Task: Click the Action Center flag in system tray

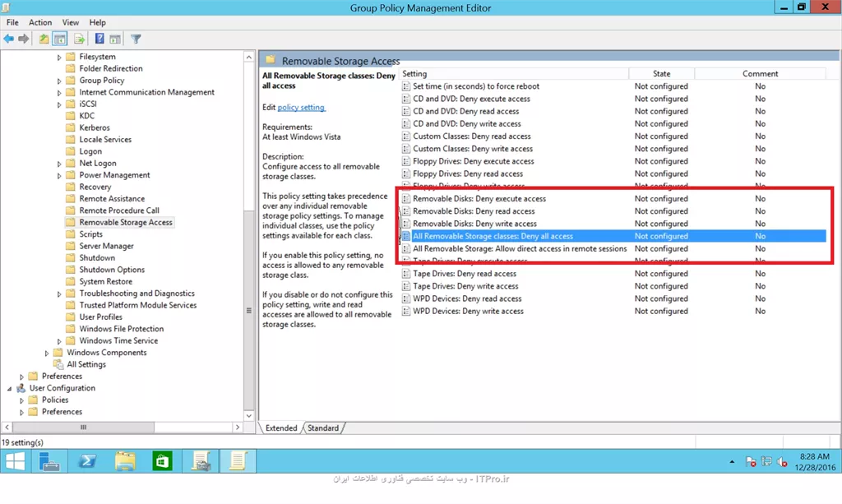Action: [x=751, y=462]
